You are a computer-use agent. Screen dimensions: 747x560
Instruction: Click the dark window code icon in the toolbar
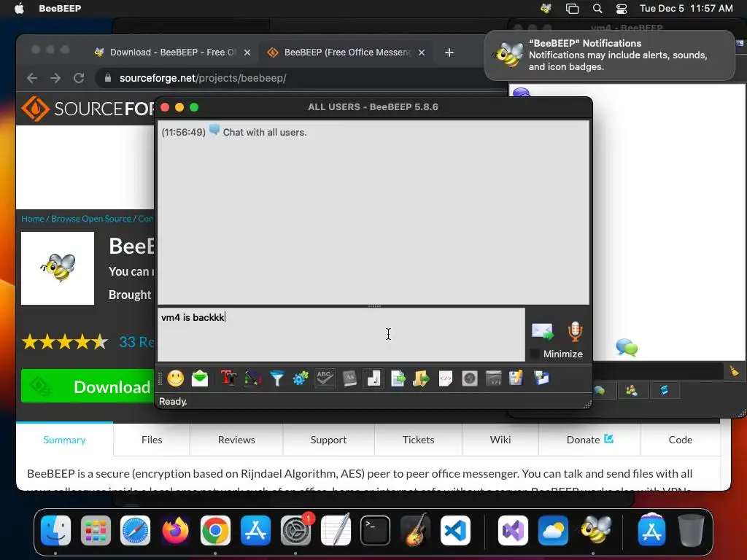(494, 378)
